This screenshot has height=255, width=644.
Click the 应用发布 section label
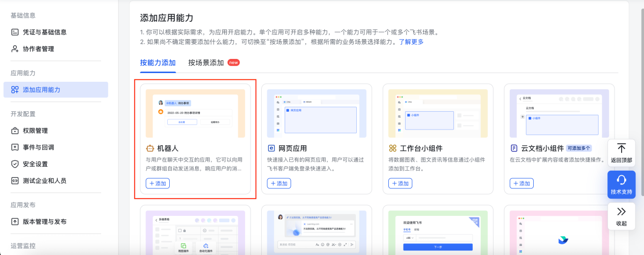tap(23, 205)
